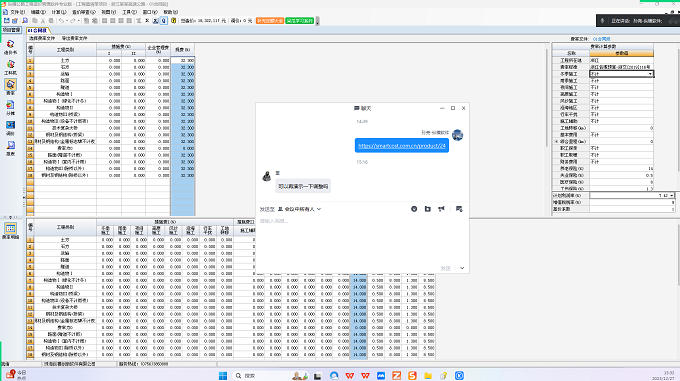Image resolution: width=680 pixels, height=381 pixels.
Task: Expand the 冬季施工 parameter dropdown
Action: click(x=650, y=74)
